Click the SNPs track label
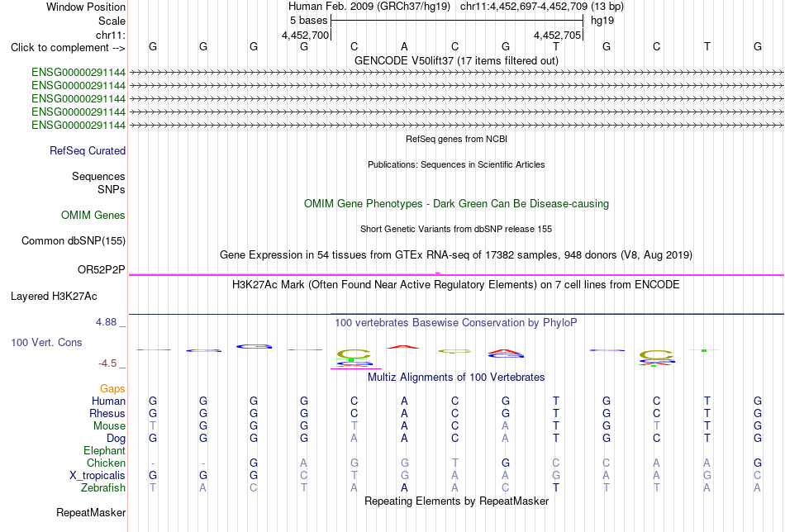Image resolution: width=785 pixels, height=532 pixels. [x=112, y=190]
